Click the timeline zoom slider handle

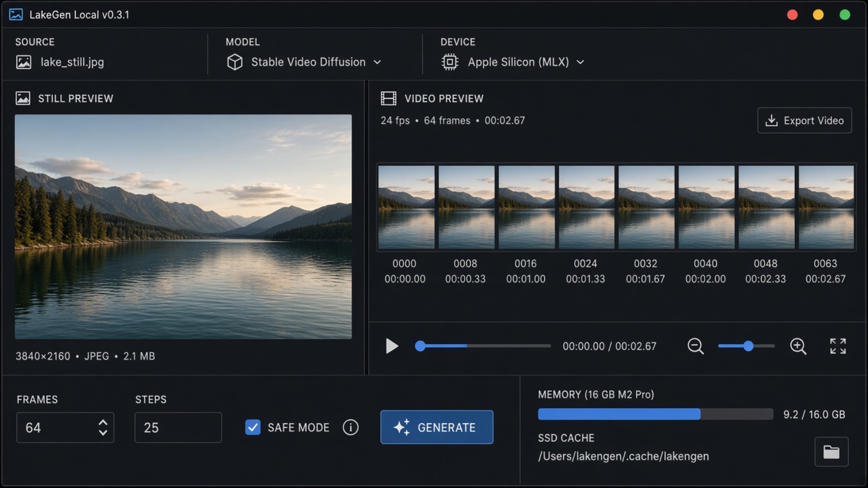pos(749,346)
